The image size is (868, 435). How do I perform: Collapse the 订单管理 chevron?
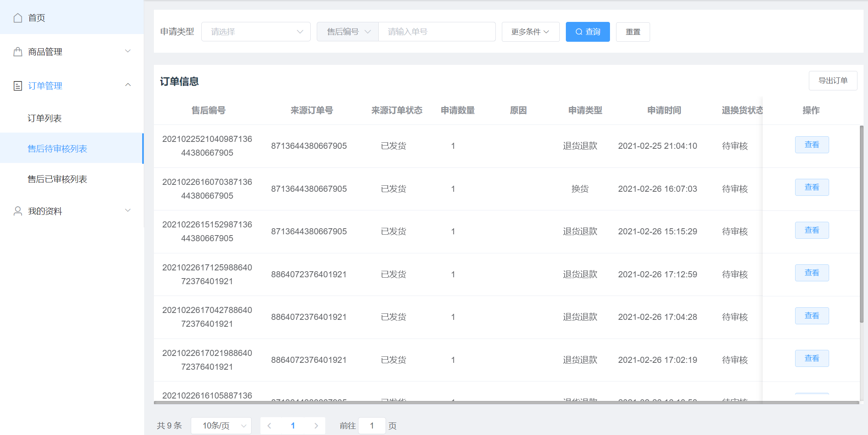tap(128, 85)
